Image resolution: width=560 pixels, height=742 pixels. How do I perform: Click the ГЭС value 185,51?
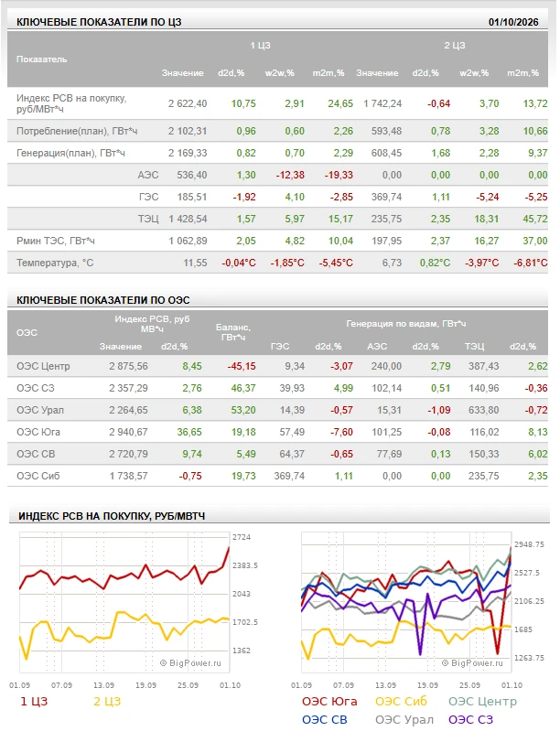click(x=192, y=197)
